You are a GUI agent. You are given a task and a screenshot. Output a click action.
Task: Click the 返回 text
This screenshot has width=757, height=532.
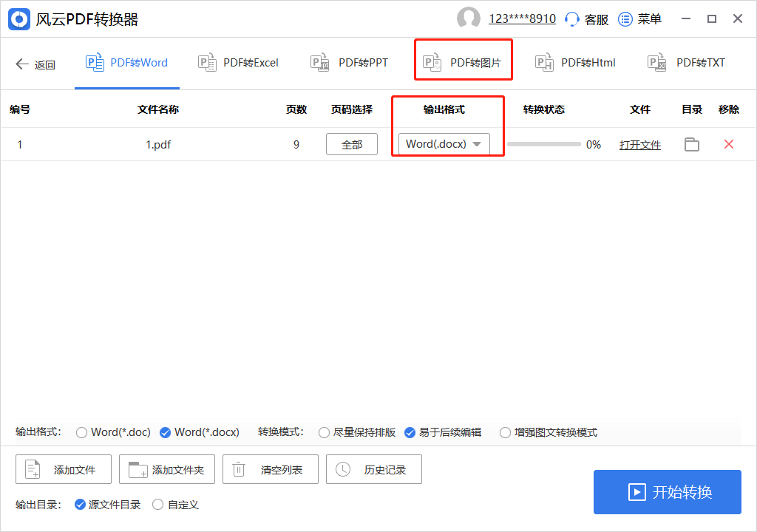coord(45,64)
